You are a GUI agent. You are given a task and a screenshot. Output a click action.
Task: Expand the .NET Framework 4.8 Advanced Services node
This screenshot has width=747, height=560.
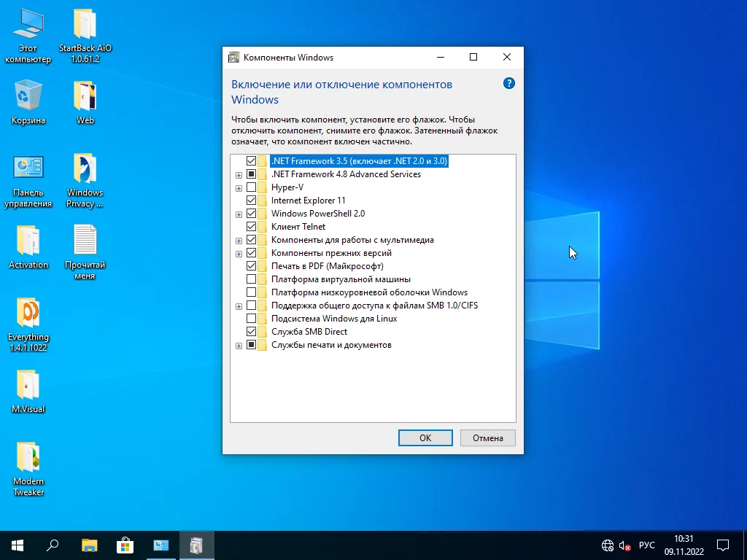coord(239,175)
